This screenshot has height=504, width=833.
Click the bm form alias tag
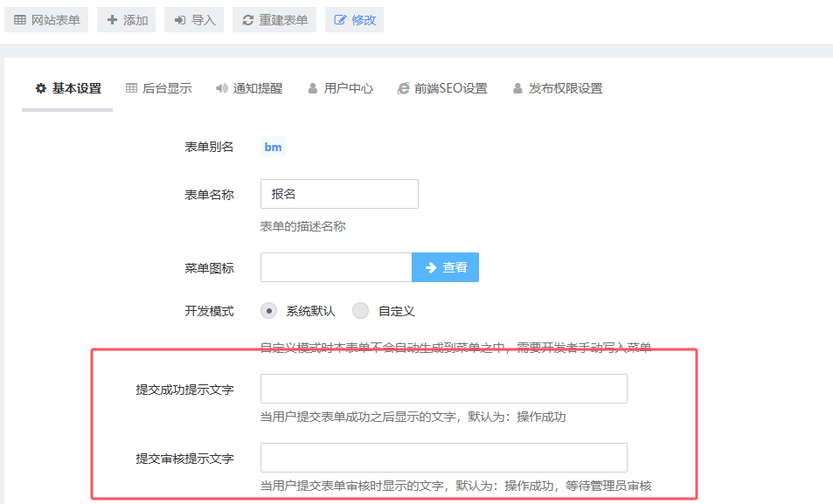(273, 147)
